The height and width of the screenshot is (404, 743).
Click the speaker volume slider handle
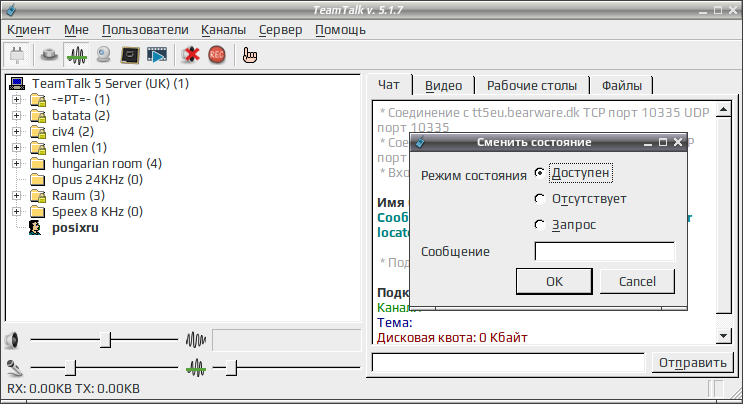coord(106,340)
